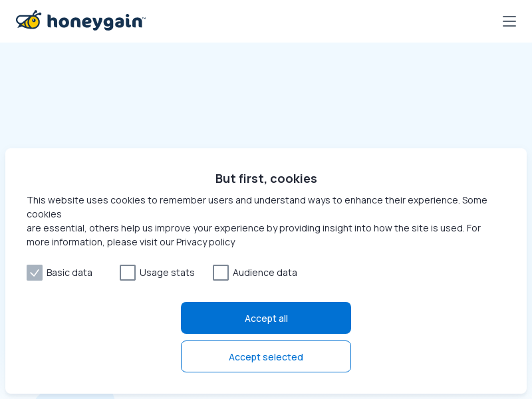This screenshot has height=399, width=532.
Task: Click the trademark symbol beside honeygain
Action: (x=144, y=18)
